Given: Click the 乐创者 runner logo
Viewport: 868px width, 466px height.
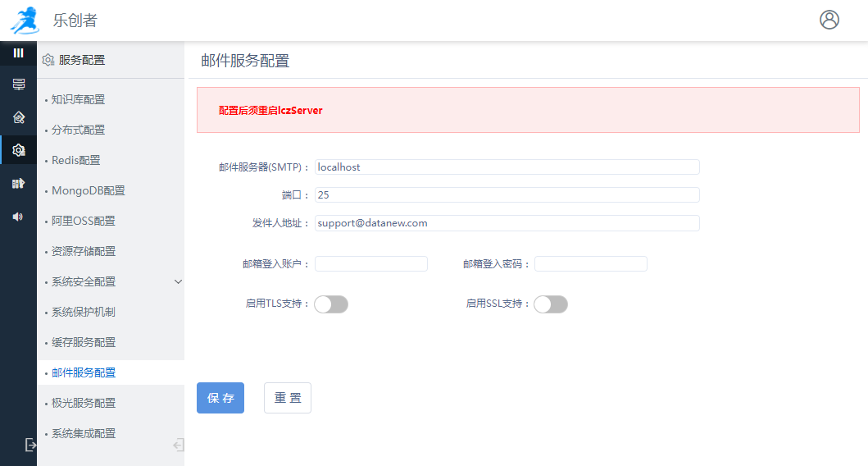Looking at the screenshot, I should pyautogui.click(x=25, y=21).
